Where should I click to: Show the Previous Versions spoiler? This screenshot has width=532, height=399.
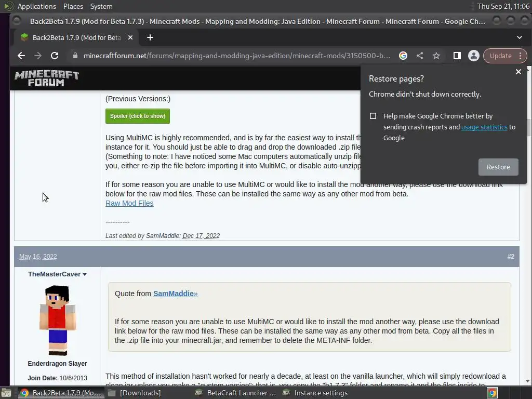point(137,116)
